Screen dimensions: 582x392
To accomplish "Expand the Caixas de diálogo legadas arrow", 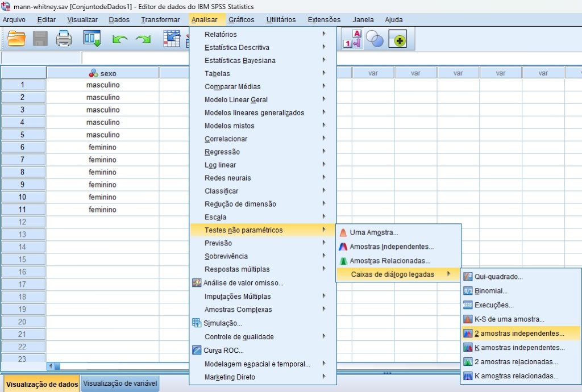I will tap(449, 274).
